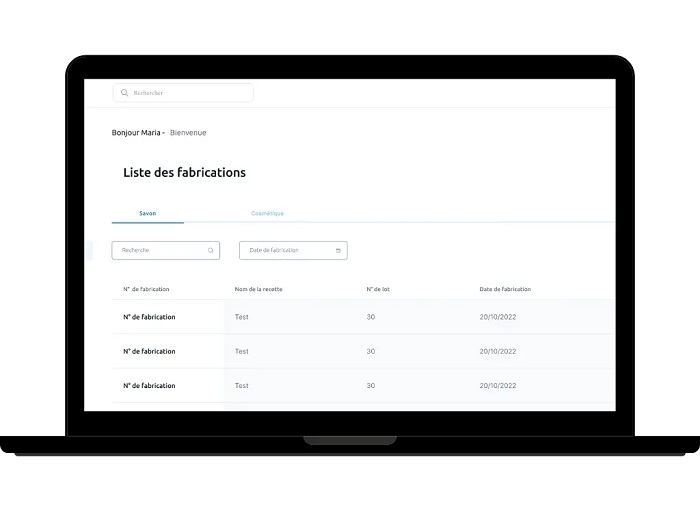Click into the Recherche filter input
This screenshot has width=700, height=511.
coord(160,250)
